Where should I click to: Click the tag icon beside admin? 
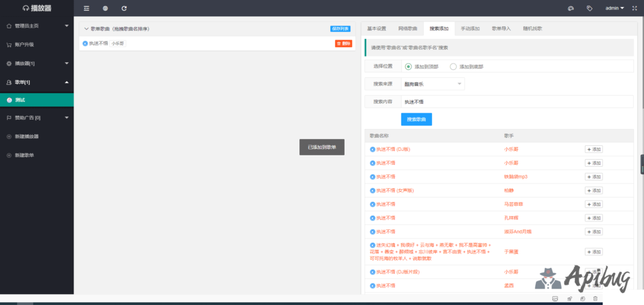(x=589, y=8)
